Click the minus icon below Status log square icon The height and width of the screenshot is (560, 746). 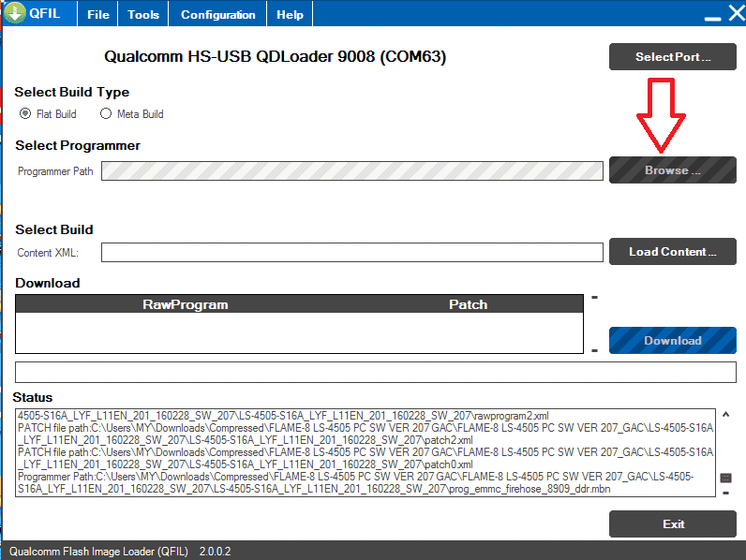[x=725, y=493]
